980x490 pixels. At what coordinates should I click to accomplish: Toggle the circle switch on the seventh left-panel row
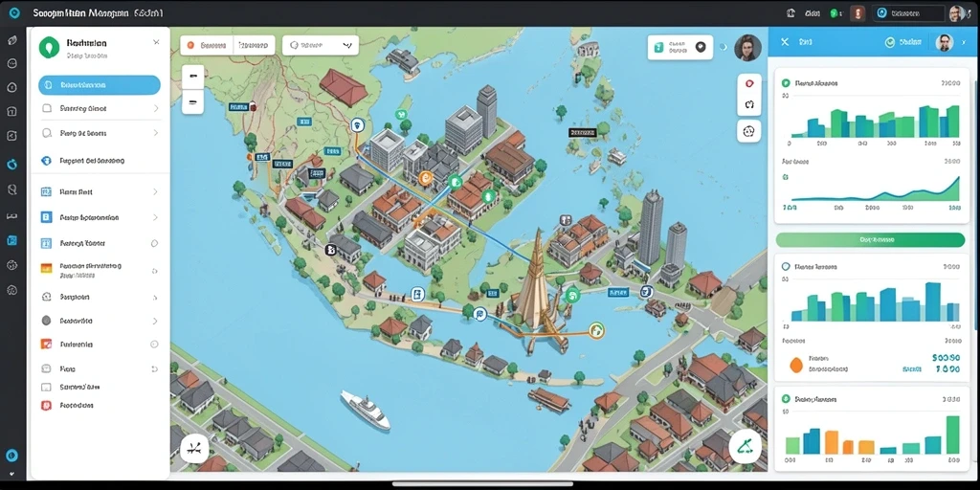pos(154,243)
